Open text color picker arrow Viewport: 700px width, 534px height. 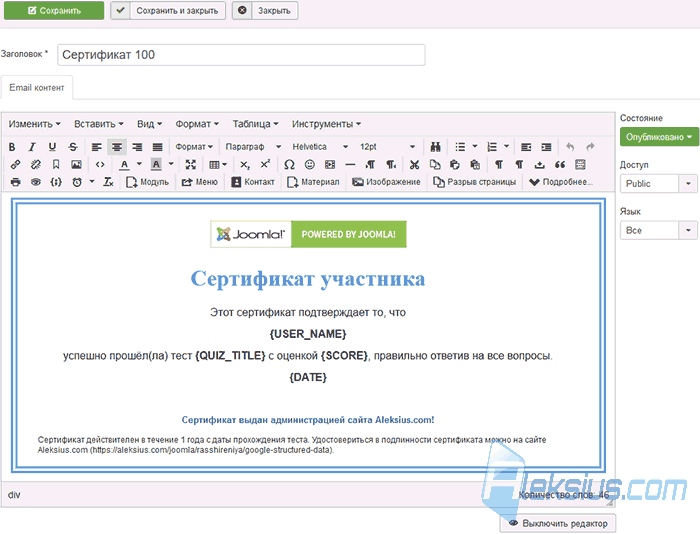(x=139, y=164)
